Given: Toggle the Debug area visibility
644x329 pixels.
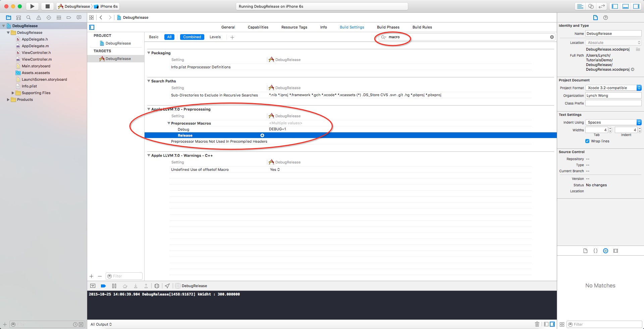Looking at the screenshot, I should (626, 6).
